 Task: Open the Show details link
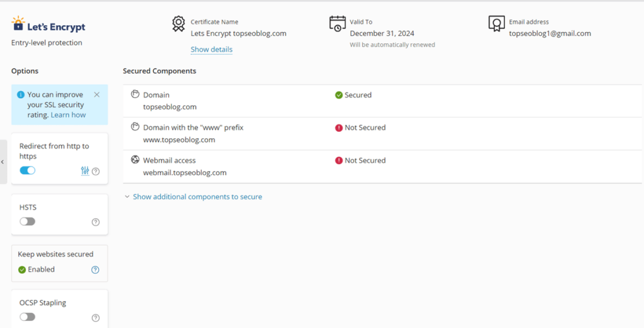point(211,50)
